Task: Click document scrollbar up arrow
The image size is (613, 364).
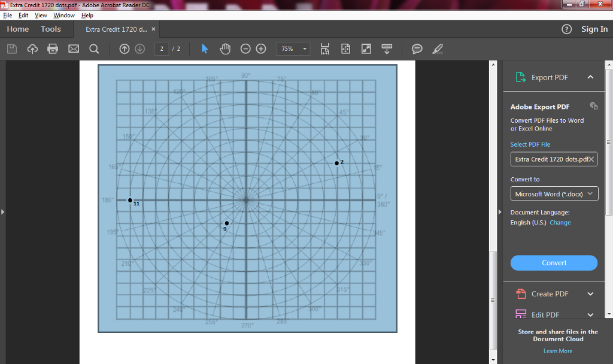Action: coord(493,65)
